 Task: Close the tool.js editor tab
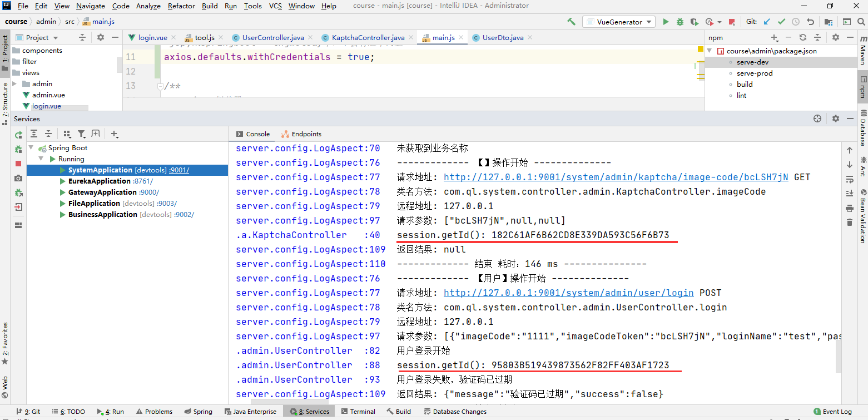pyautogui.click(x=220, y=37)
